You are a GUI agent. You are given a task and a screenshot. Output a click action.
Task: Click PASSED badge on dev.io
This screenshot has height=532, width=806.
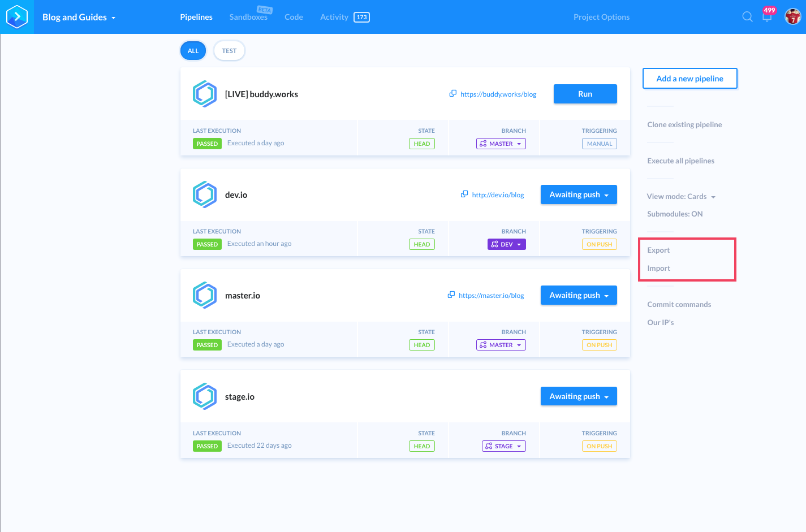(207, 244)
